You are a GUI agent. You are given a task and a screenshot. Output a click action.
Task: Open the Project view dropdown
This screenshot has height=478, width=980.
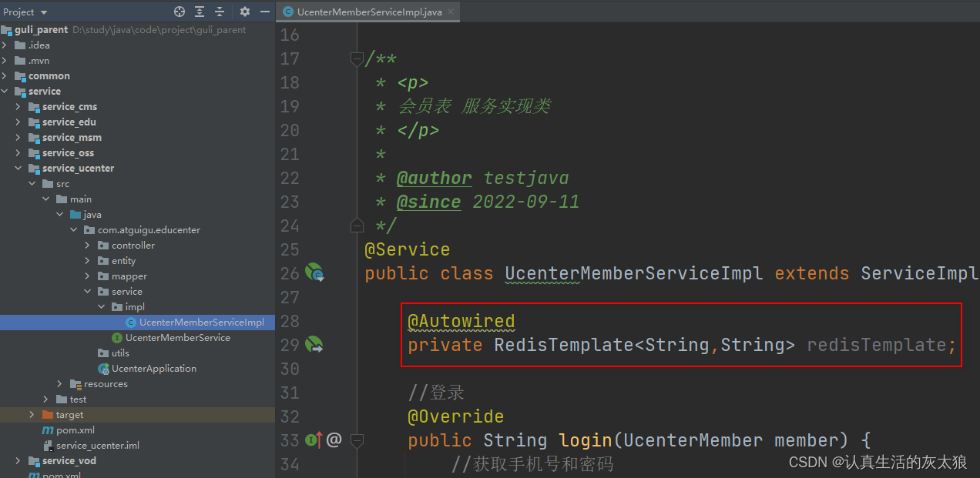point(43,12)
